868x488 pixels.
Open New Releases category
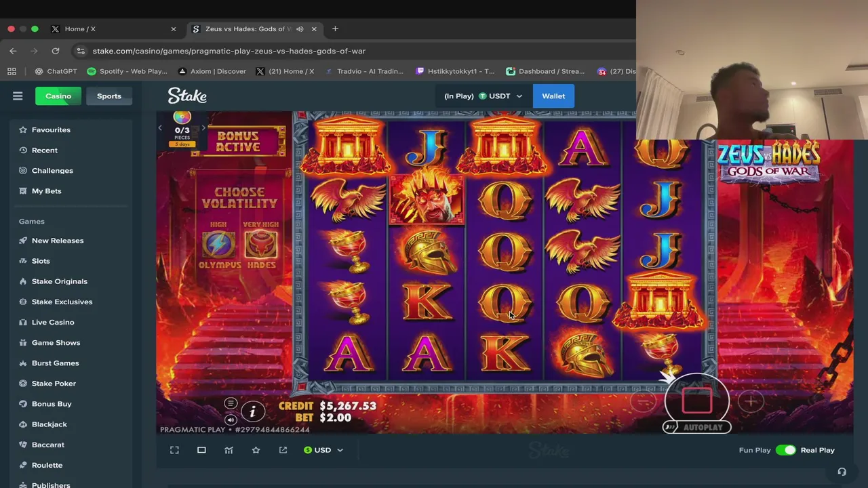coord(58,241)
